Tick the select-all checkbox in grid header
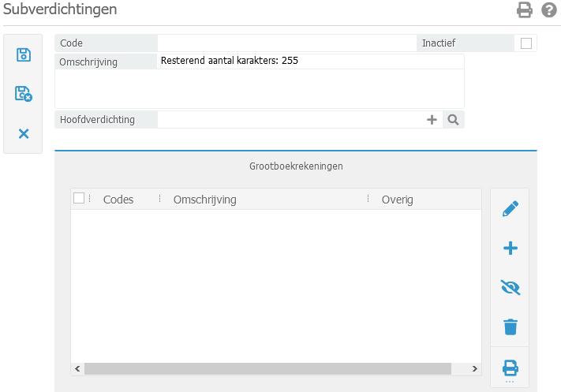 pyautogui.click(x=79, y=199)
